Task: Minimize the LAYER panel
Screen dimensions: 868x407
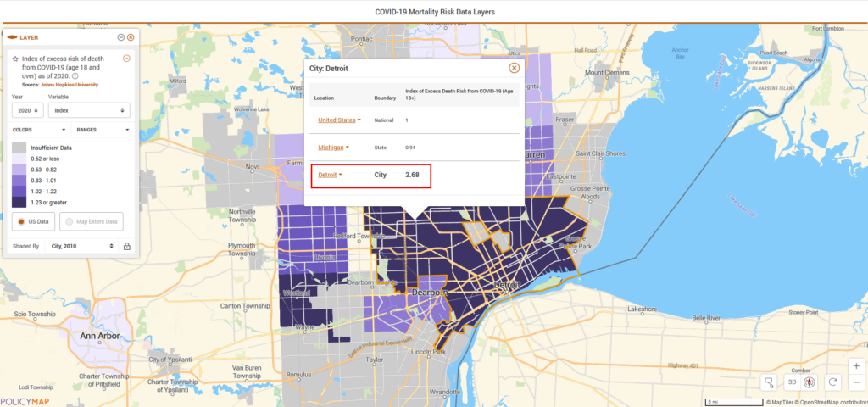Action: 120,37
